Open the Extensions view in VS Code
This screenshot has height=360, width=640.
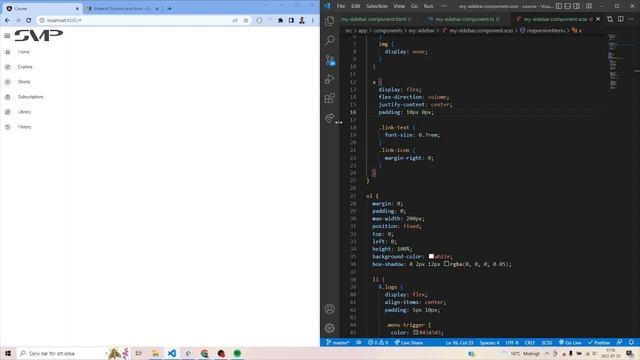330,98
